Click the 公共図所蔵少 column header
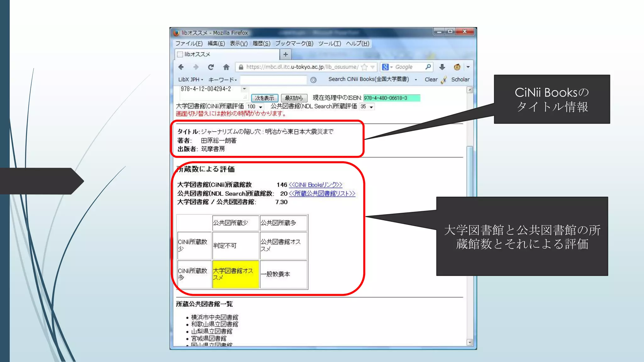 [236, 223]
